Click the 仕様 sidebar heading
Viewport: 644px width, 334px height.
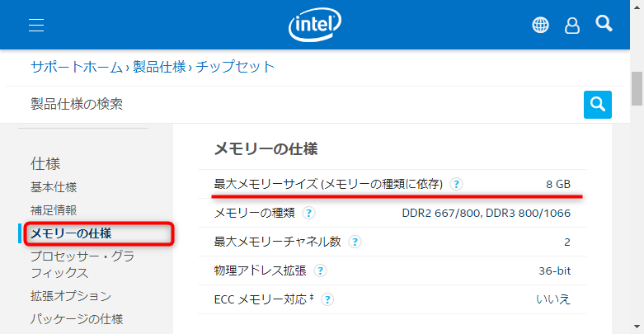(45, 163)
